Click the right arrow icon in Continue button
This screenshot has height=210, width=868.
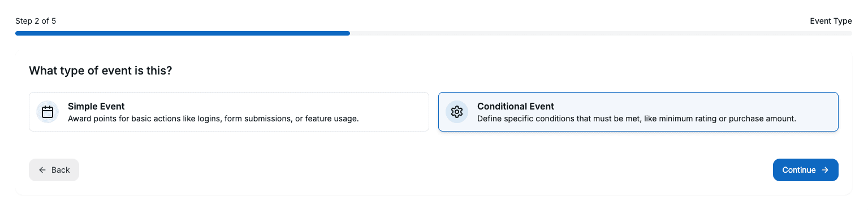click(825, 170)
